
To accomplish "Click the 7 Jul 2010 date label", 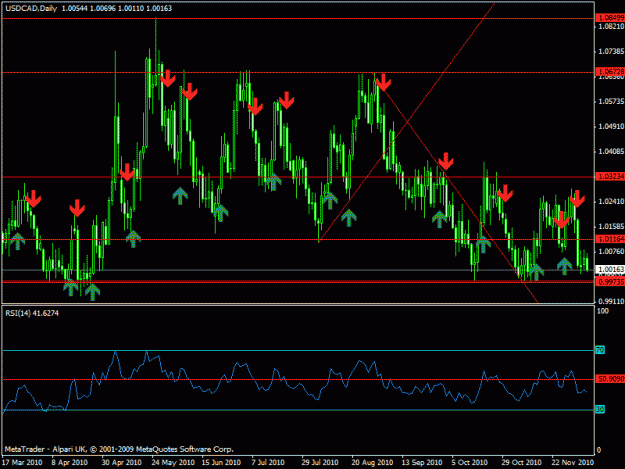I will click(268, 463).
